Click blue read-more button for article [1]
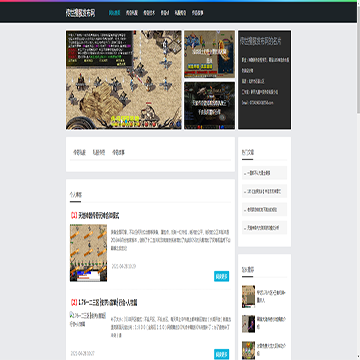 [222, 276]
